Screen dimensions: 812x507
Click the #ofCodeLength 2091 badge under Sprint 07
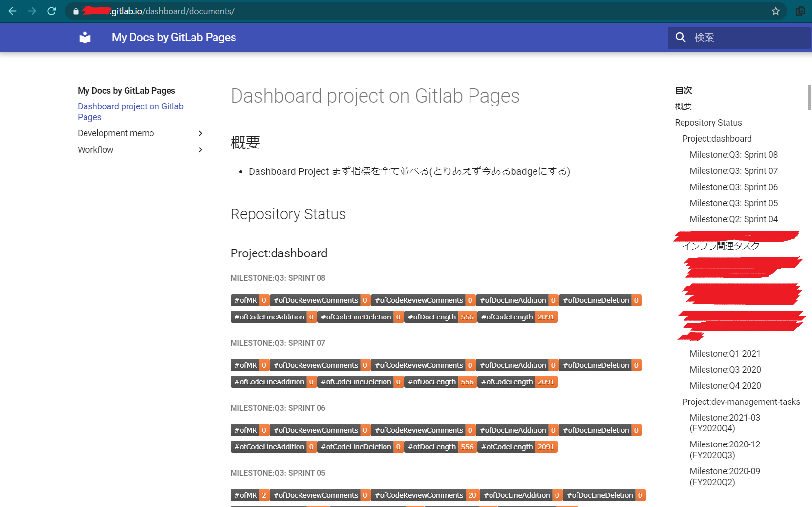(x=517, y=382)
